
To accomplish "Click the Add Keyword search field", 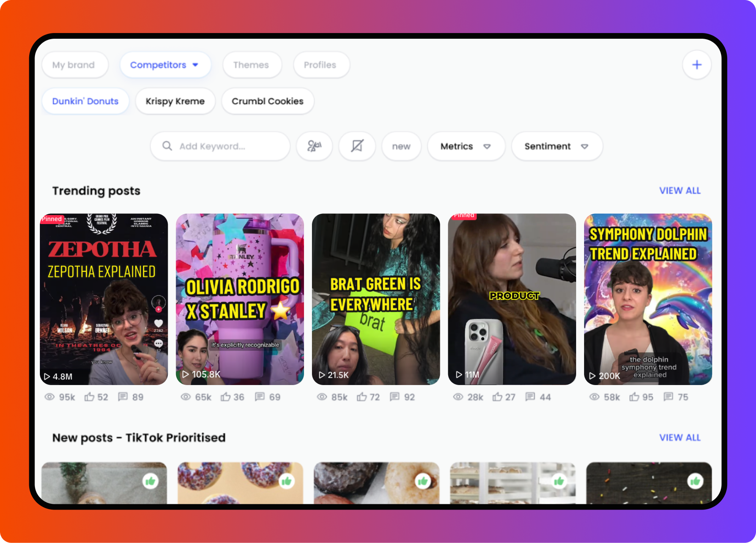I will (x=220, y=146).
